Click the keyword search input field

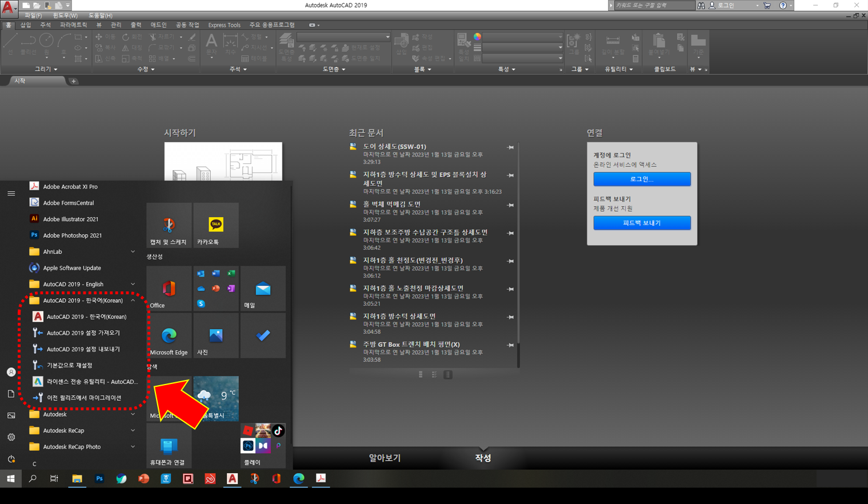(654, 5)
